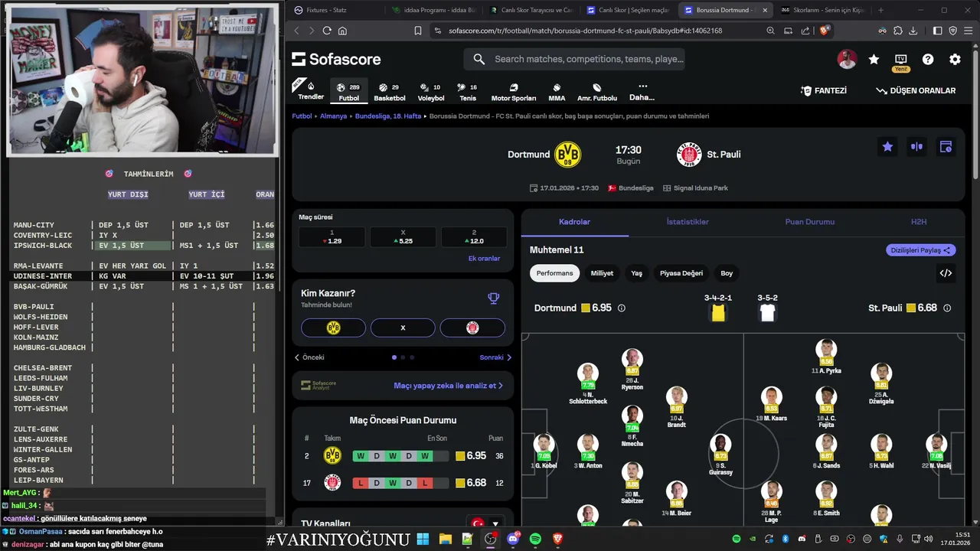
Task: Open Windows Start menu
Action: point(423,539)
